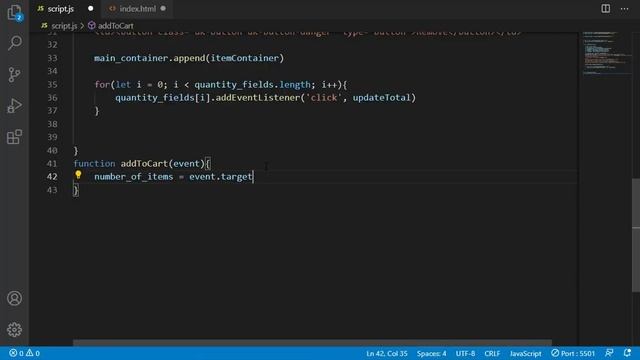Click the unsaved dot on script.js tab
The height and width of the screenshot is (360, 640).
point(91,9)
